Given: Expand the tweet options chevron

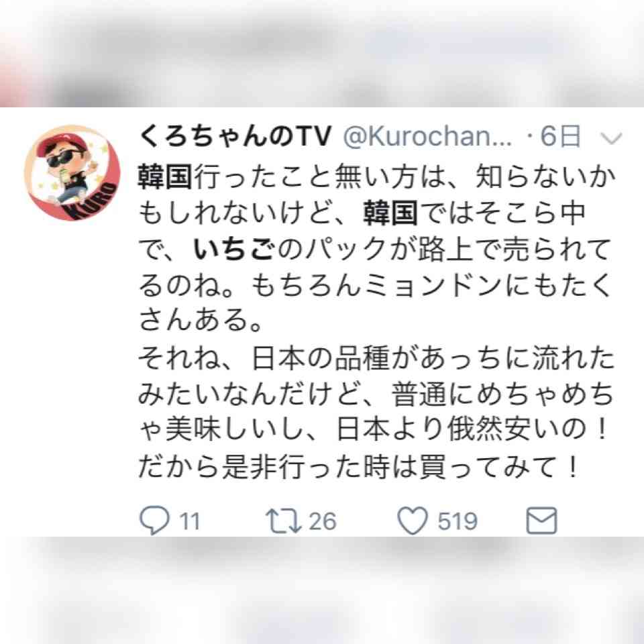Looking at the screenshot, I should tap(612, 138).
